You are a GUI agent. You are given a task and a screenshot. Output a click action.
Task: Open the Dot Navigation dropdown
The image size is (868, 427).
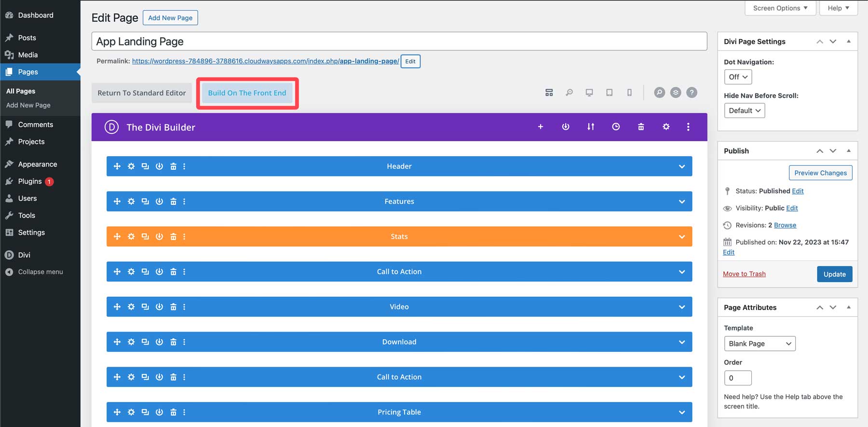click(738, 77)
